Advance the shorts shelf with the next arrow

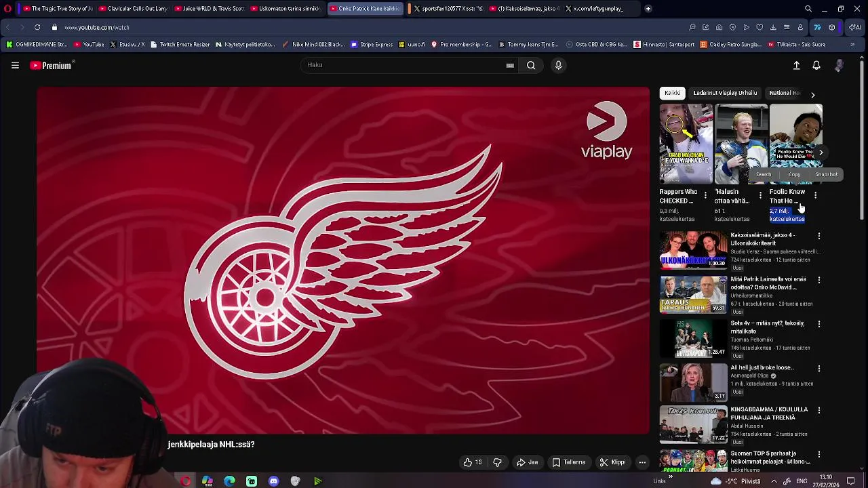(x=821, y=152)
